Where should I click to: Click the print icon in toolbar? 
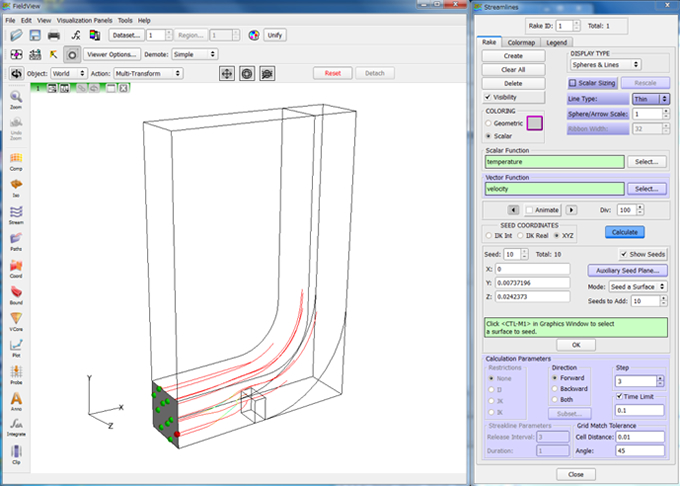tap(56, 36)
